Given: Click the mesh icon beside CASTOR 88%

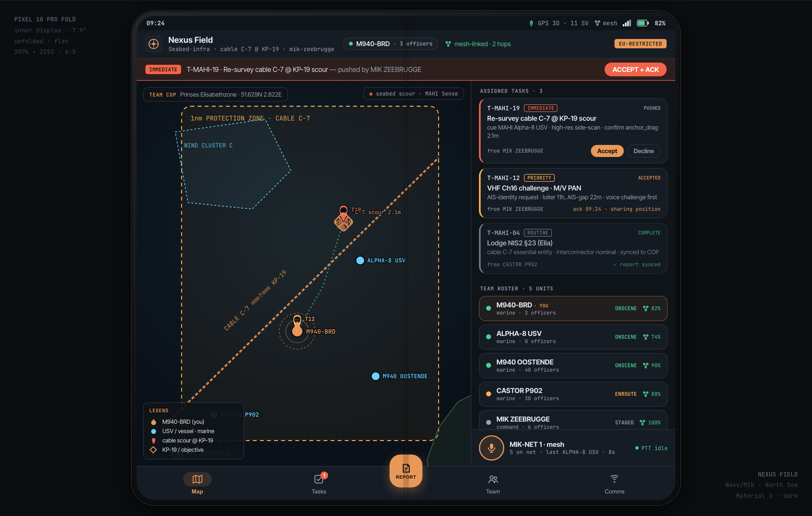Looking at the screenshot, I should [645, 394].
